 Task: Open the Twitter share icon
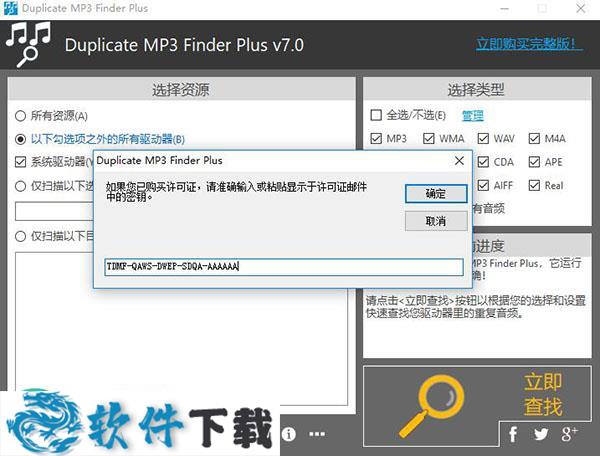pyautogui.click(x=541, y=434)
